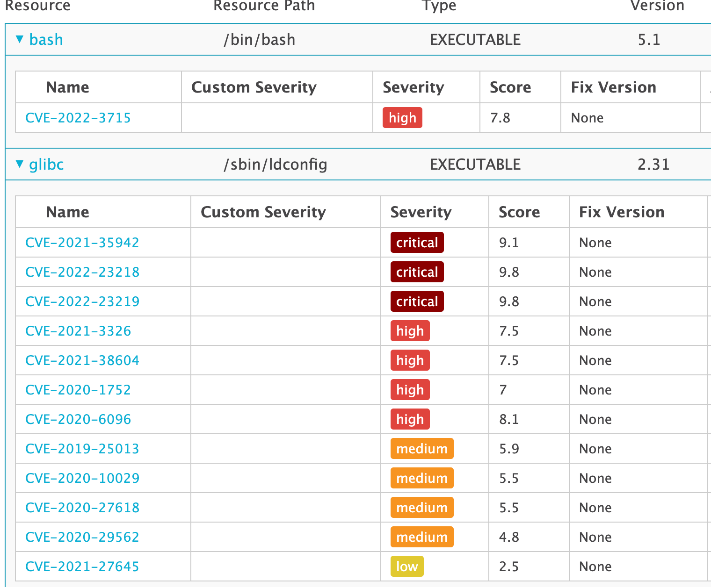The image size is (711, 588).
Task: Click the medium severity badge for CVE-2019-25013
Action: tap(421, 449)
